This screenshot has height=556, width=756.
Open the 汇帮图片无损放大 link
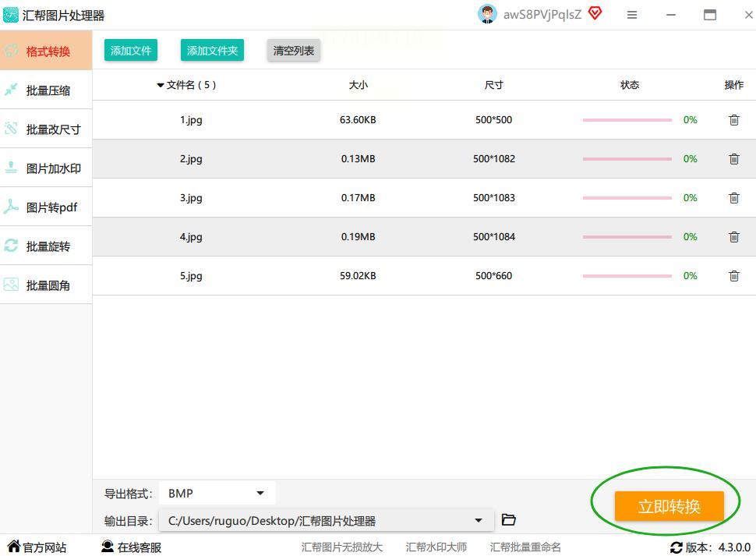[x=342, y=547]
